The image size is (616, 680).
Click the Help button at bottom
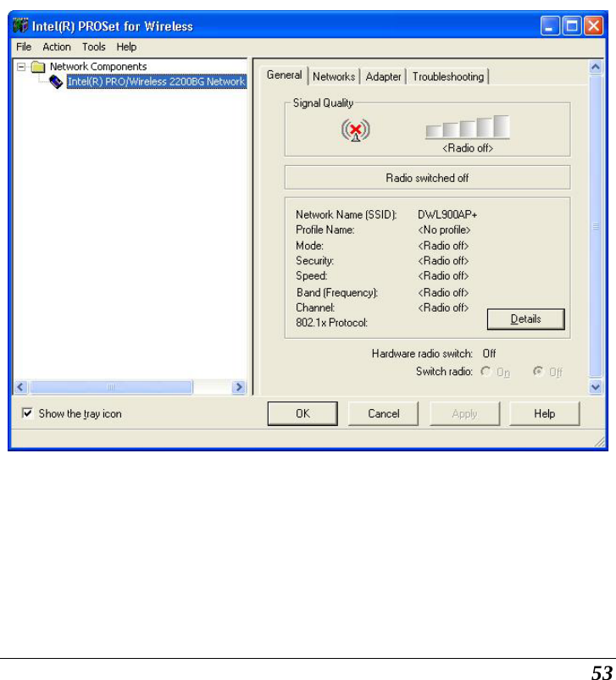pyautogui.click(x=545, y=414)
